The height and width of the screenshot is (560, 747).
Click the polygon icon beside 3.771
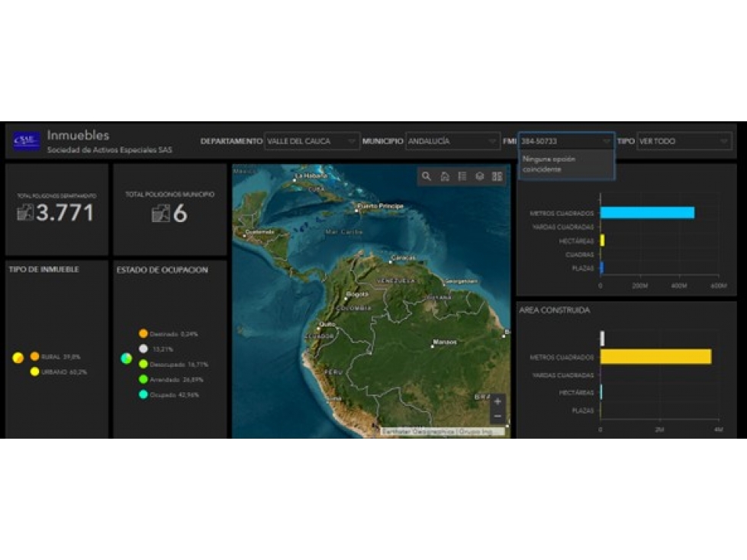click(x=25, y=212)
